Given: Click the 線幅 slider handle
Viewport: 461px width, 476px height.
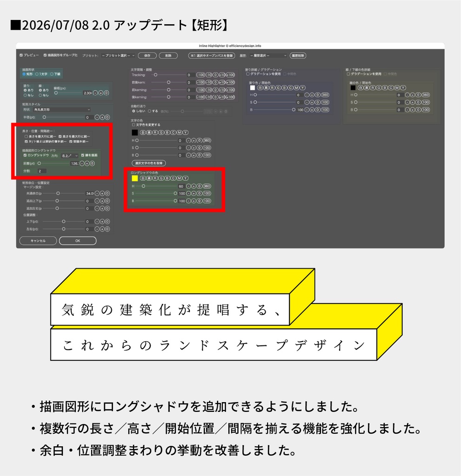Looking at the screenshot, I should click(x=56, y=93).
